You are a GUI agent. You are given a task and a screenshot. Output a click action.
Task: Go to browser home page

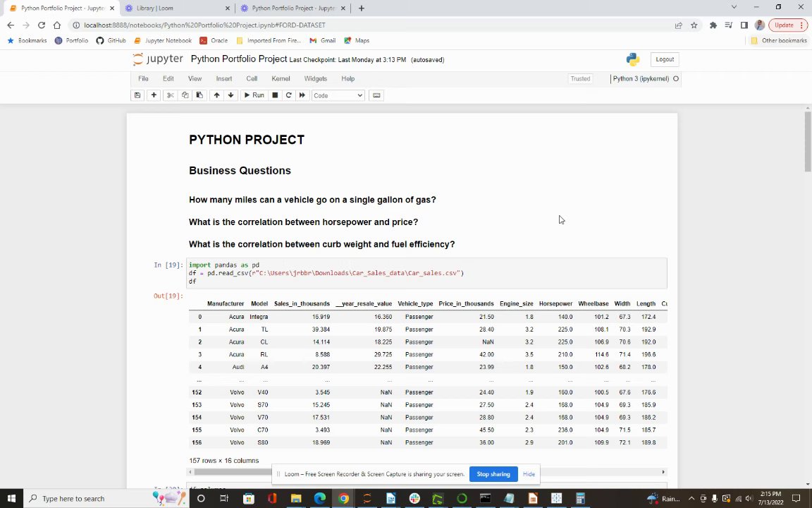point(57,25)
